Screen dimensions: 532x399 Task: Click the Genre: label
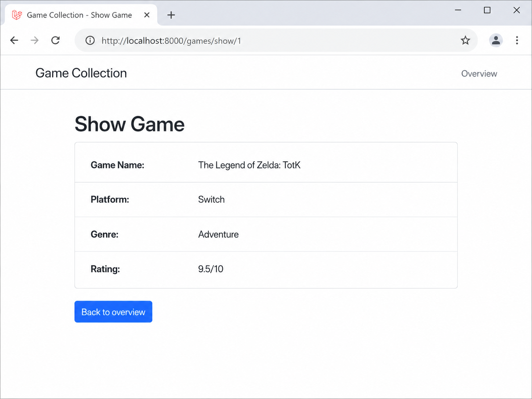104,234
